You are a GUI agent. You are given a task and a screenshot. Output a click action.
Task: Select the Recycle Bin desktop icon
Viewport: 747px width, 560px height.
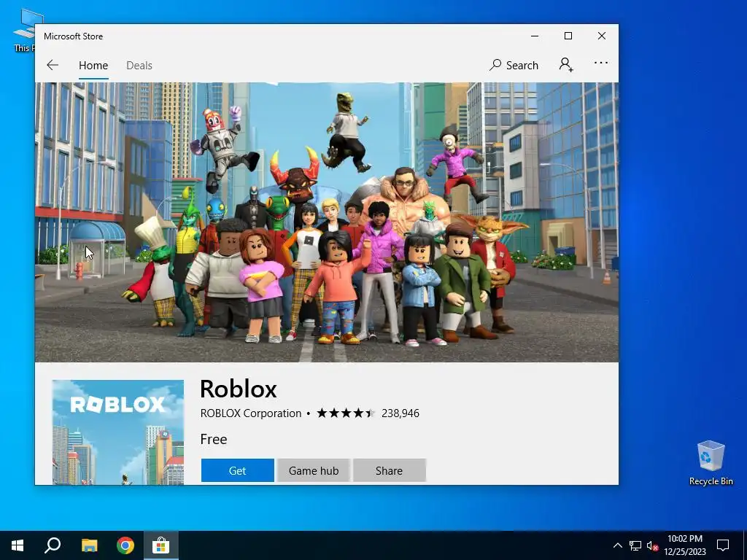tap(711, 463)
